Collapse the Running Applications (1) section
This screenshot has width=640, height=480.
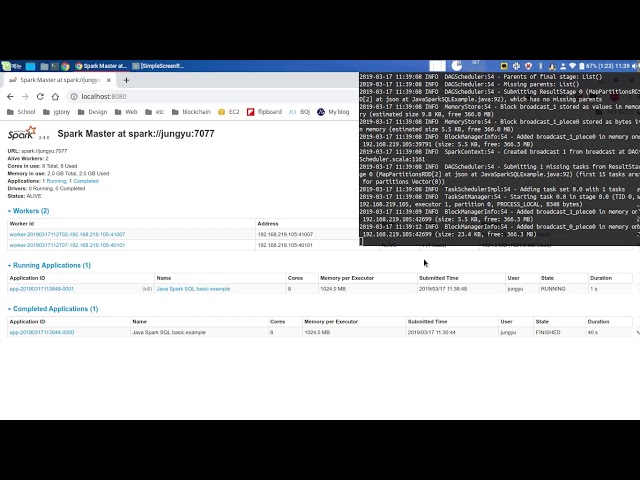(x=49, y=265)
